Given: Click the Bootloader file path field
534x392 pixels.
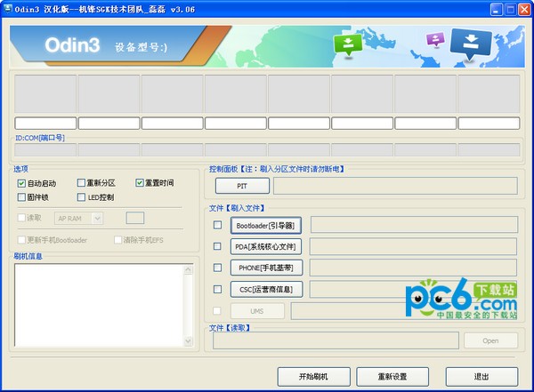Looking at the screenshot, I should [414, 225].
